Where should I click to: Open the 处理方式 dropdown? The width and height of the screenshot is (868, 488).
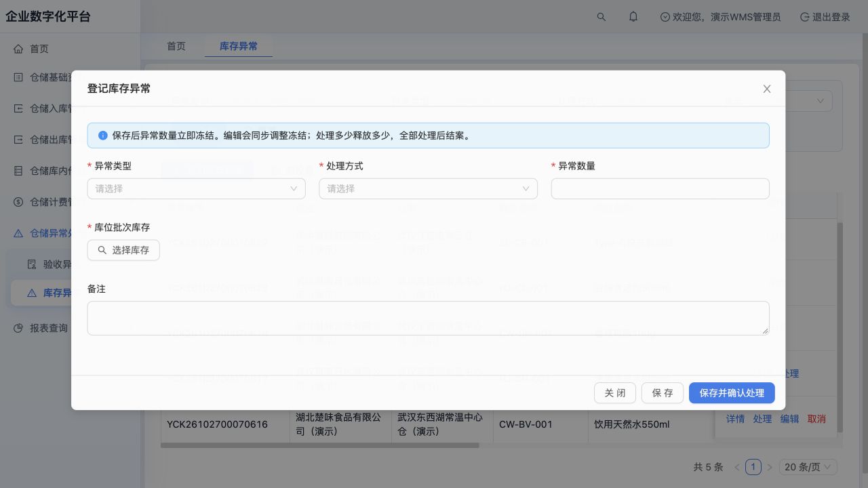(x=429, y=188)
